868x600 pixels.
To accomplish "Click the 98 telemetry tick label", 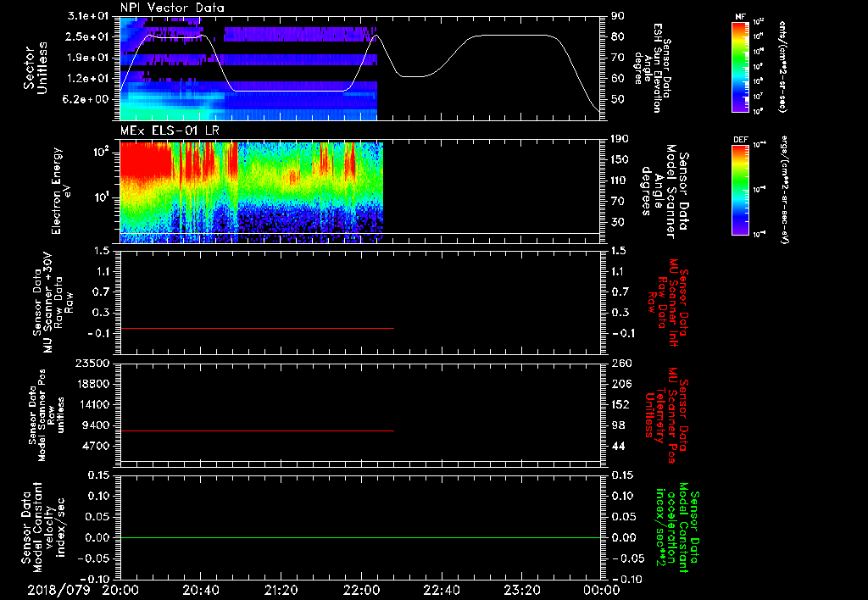I will [x=618, y=425].
